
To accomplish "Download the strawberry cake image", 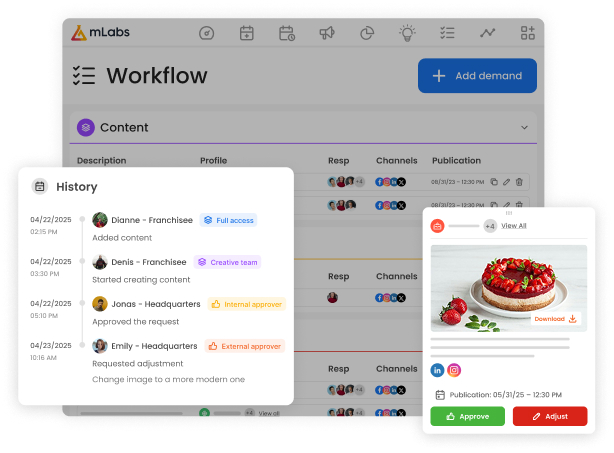I will (556, 319).
